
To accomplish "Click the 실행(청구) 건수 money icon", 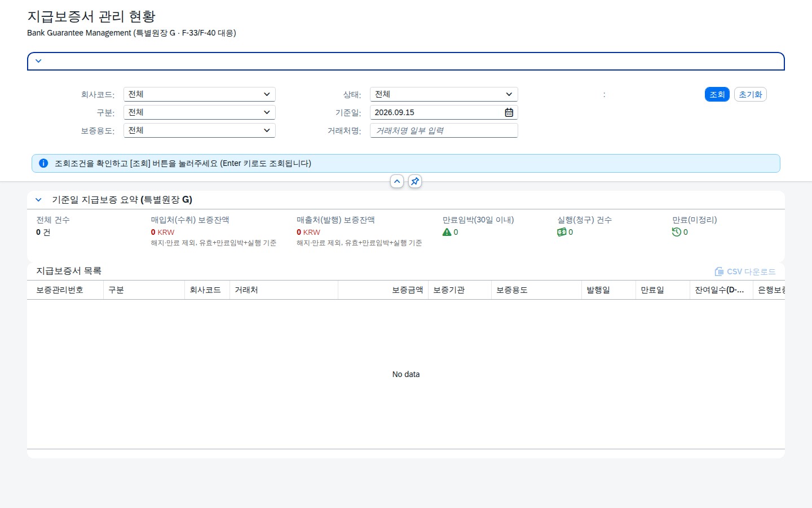I will click(562, 232).
